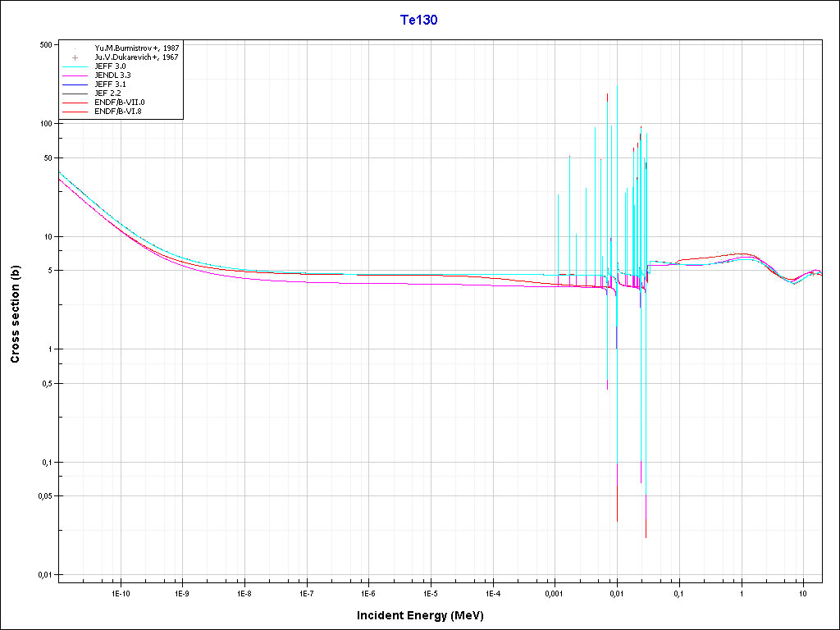Click the 1E-5 x-axis tick label
The height and width of the screenshot is (630, 840).
tap(430, 592)
